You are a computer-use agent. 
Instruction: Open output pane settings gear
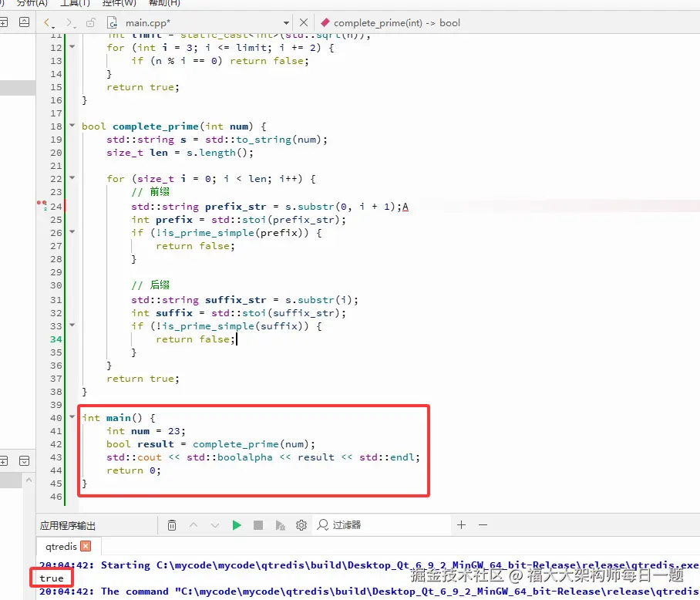point(301,525)
